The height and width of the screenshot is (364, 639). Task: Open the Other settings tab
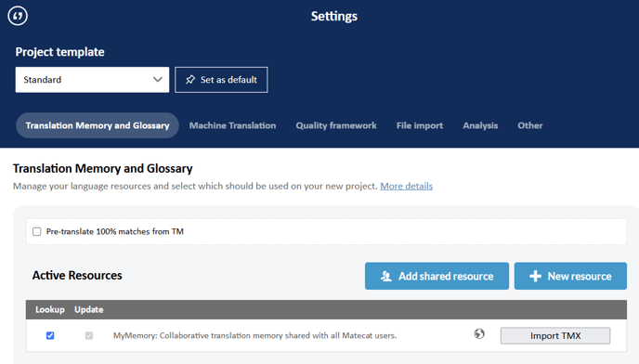[529, 125]
